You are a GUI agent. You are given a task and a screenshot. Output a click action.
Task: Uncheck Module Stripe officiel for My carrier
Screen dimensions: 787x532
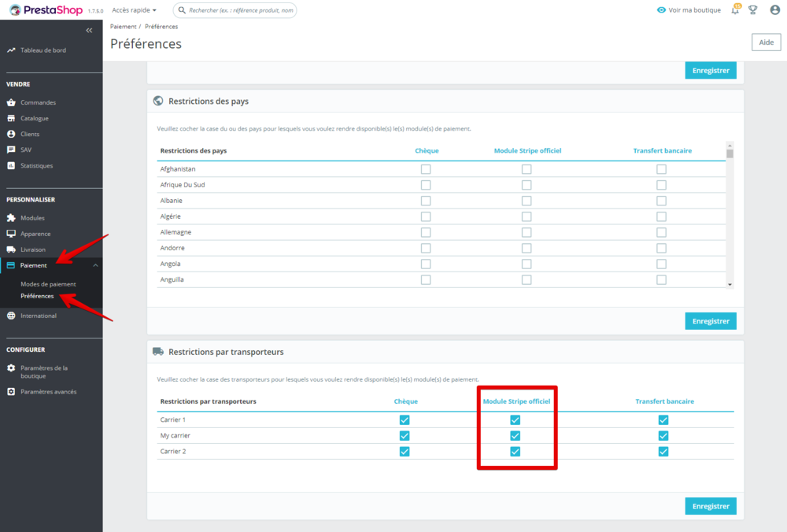[x=515, y=436]
